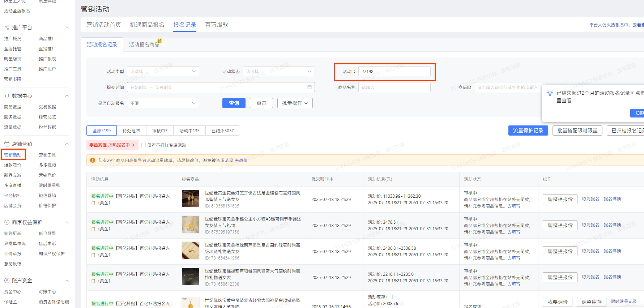Click the 商品名称 input field
Image resolution: width=644 pixels, height=308 pixels.
pos(394,87)
